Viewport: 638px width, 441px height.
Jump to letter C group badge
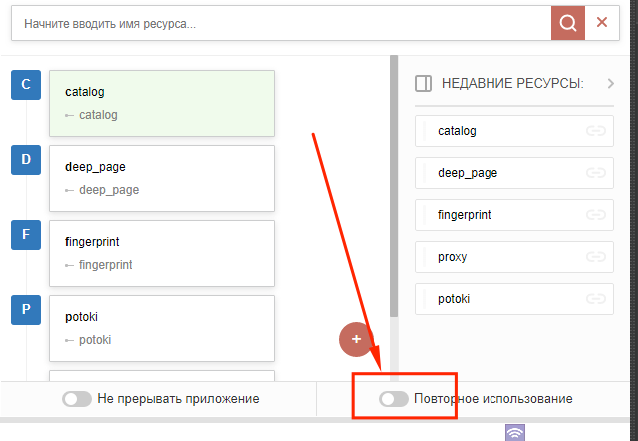(x=26, y=85)
